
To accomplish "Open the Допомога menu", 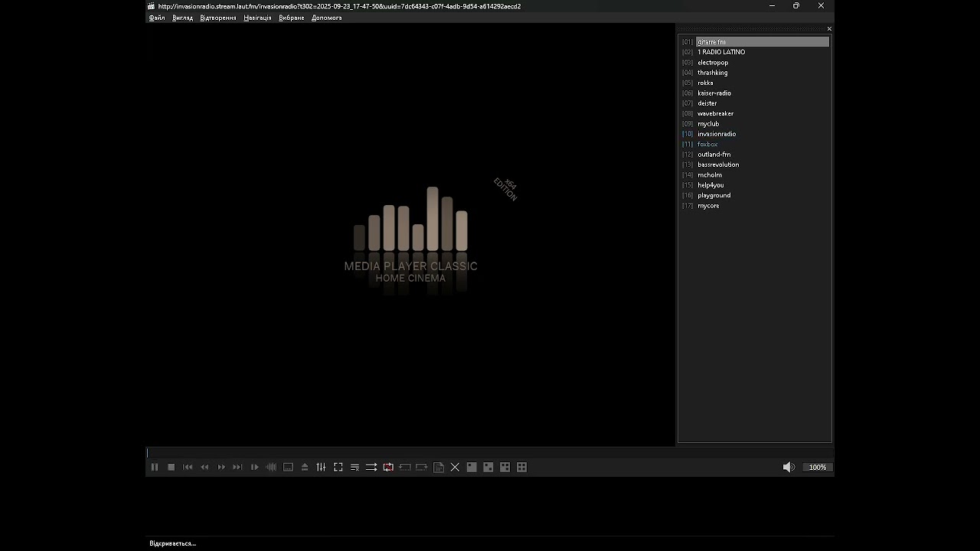I will 327,18.
